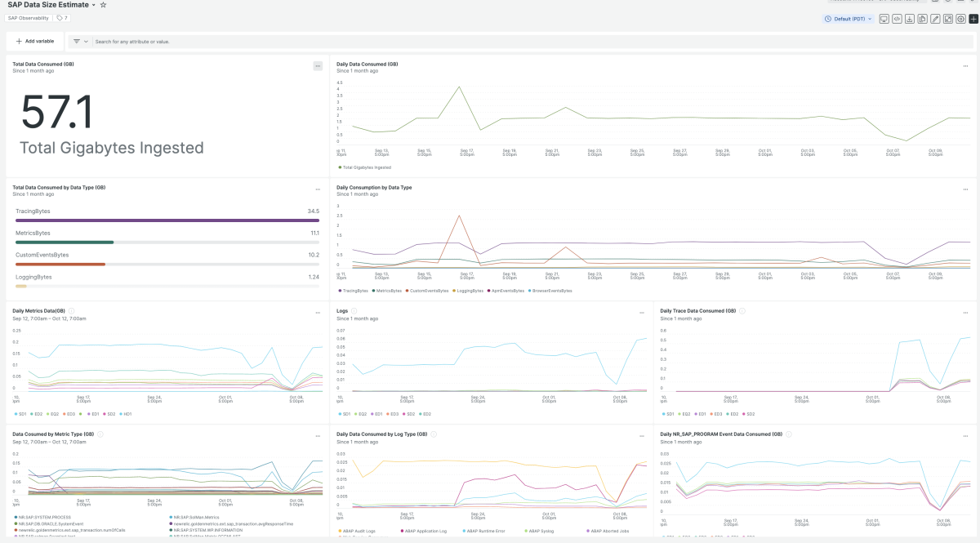Click the Add variable button
This screenshot has height=543, width=980.
point(35,41)
